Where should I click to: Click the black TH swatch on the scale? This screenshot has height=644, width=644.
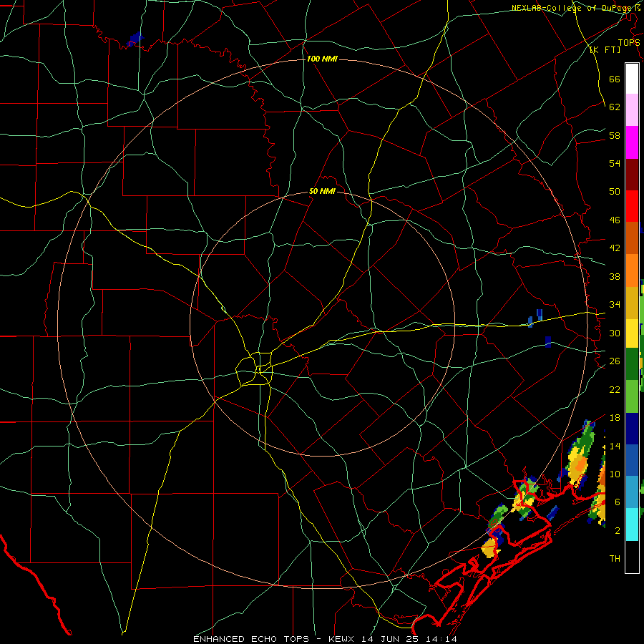[632, 557]
